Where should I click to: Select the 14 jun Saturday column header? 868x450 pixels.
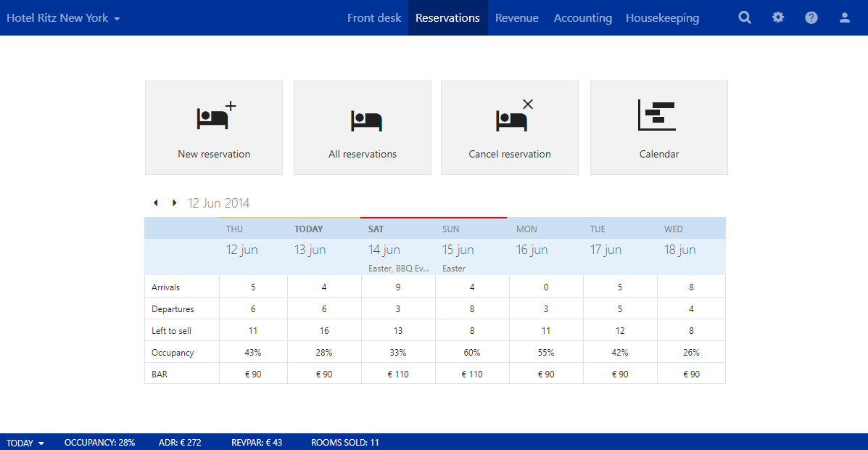click(384, 250)
